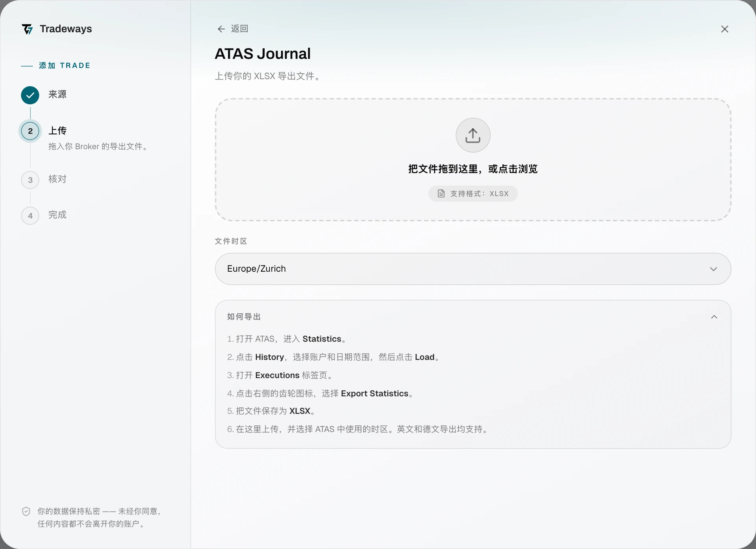Click step 4 circle for 完成

(x=30, y=216)
